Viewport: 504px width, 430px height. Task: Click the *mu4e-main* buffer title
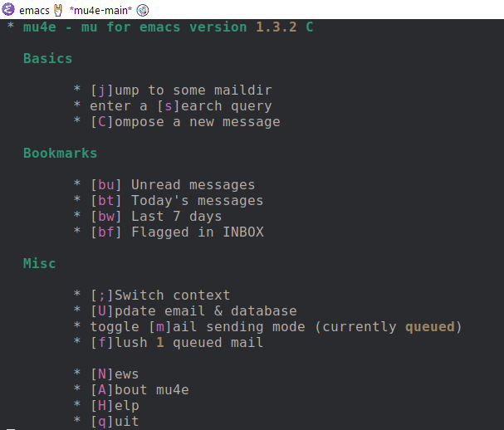tap(100, 10)
